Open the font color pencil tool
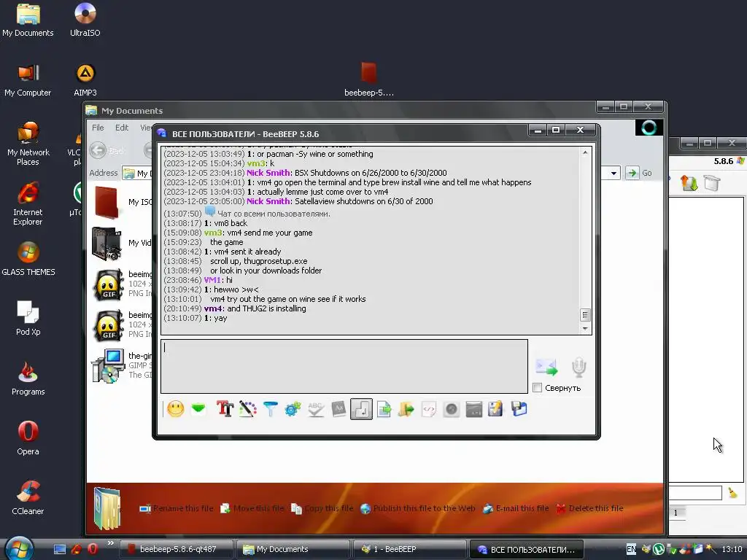This screenshot has height=560, width=747. tap(248, 409)
